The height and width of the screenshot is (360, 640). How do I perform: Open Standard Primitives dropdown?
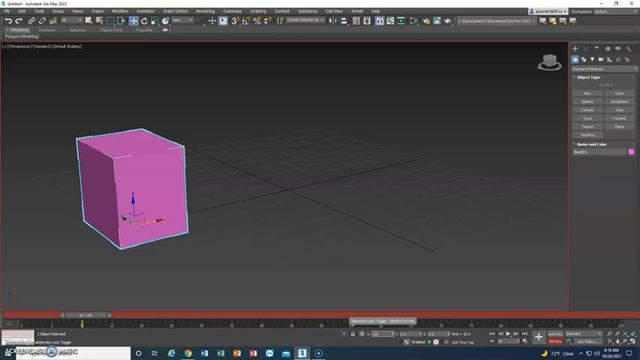pos(604,69)
